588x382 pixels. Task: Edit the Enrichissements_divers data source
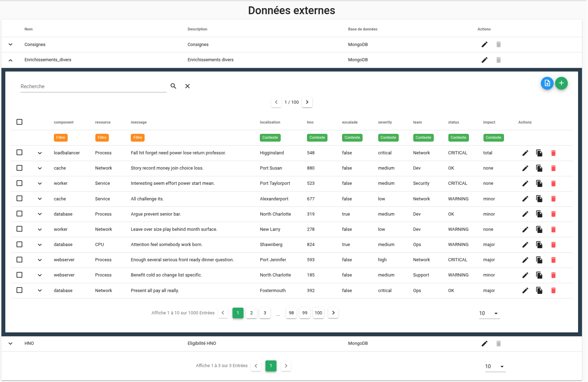[485, 60]
